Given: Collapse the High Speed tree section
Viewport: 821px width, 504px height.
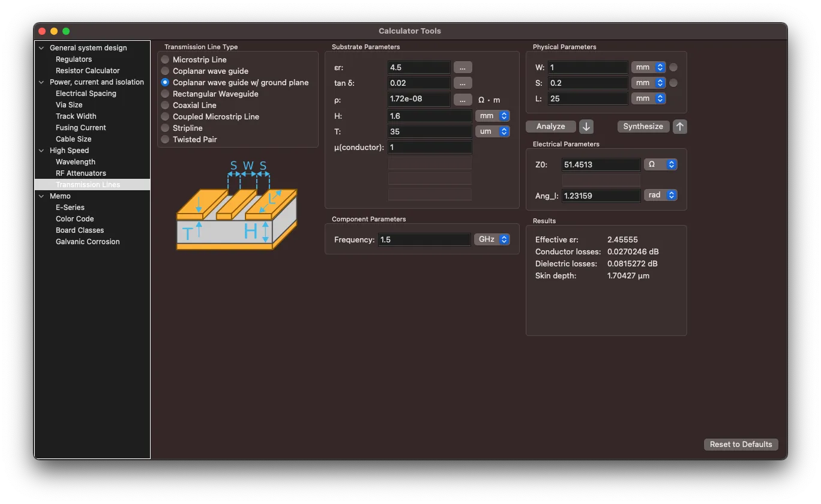Looking at the screenshot, I should [41, 151].
